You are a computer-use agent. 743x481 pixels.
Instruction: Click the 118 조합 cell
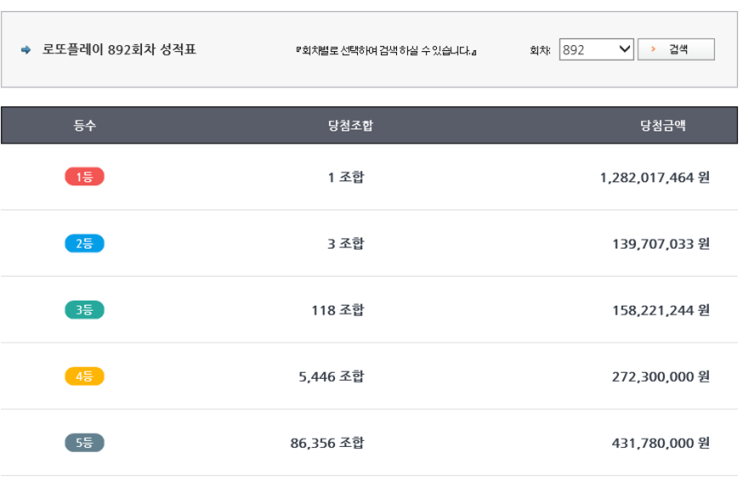pos(337,310)
